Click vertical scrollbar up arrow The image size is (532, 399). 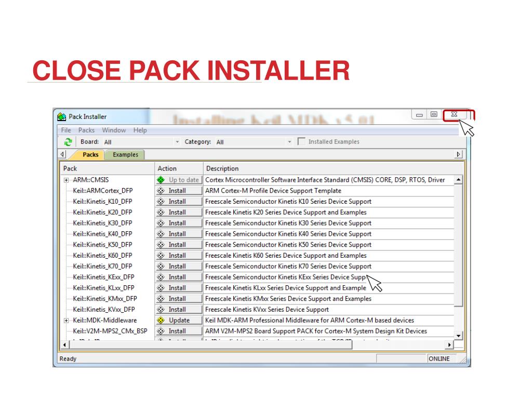458,179
